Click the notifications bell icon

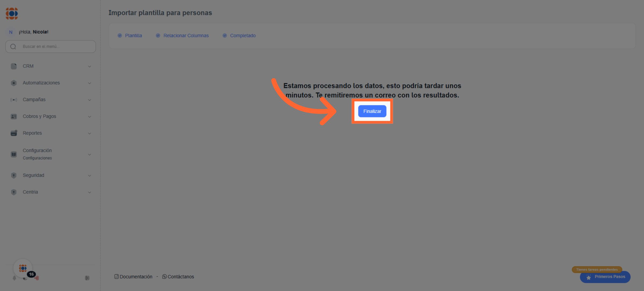point(14,278)
